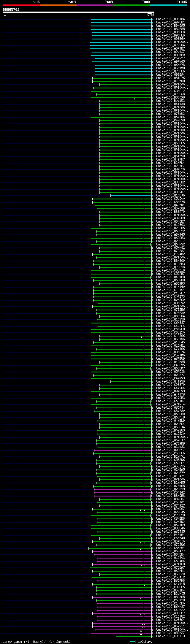Click the UniRef100_O74927 entry
The image size is (190, 644).
[170, 506]
